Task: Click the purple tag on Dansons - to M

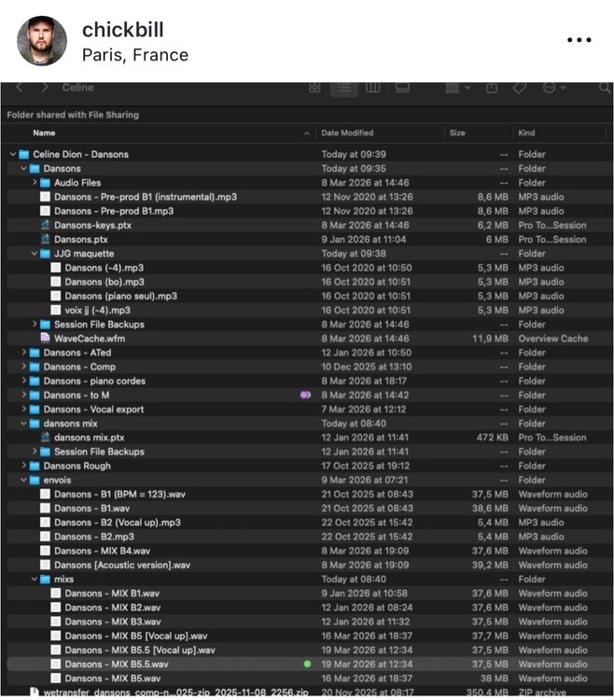Action: (305, 396)
